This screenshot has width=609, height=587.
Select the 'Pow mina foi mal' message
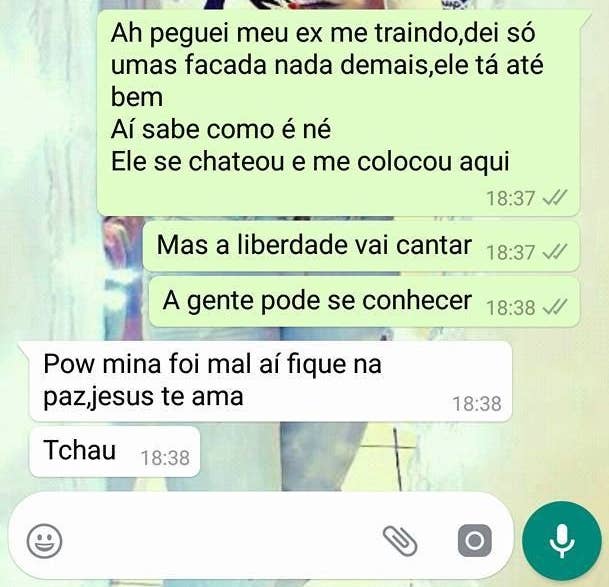tap(270, 381)
